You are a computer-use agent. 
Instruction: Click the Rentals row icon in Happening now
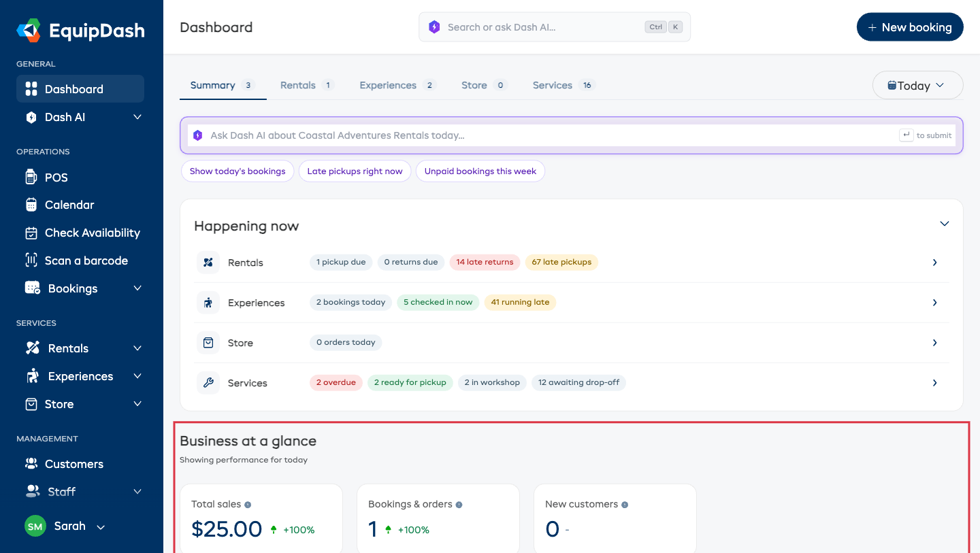click(208, 263)
